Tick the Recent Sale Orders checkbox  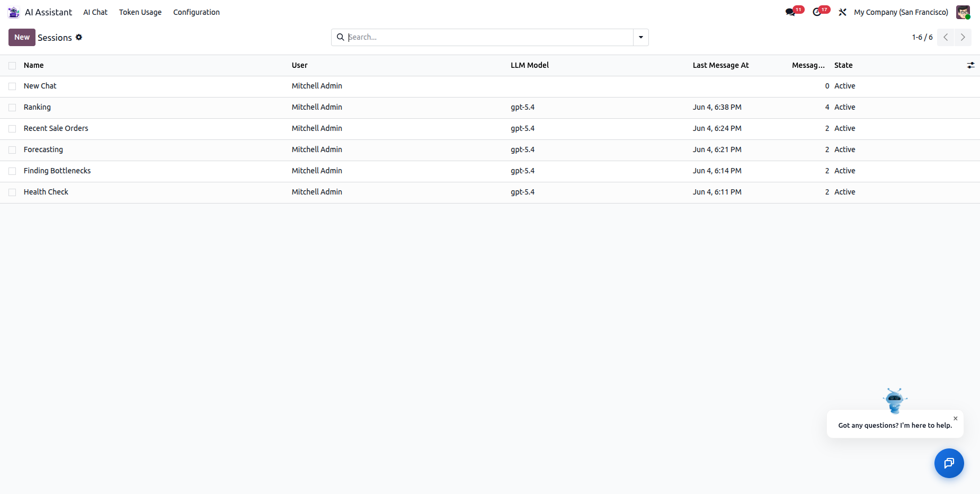click(x=12, y=129)
